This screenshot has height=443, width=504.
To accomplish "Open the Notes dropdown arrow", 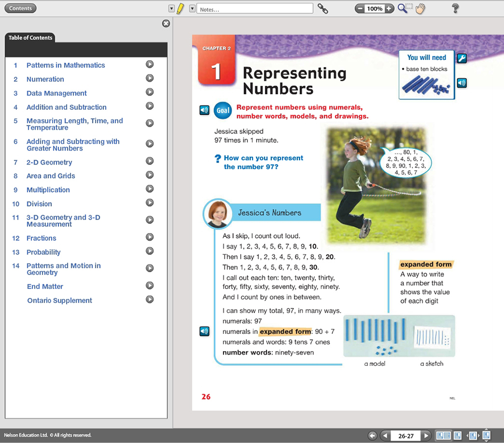I will [192, 8].
